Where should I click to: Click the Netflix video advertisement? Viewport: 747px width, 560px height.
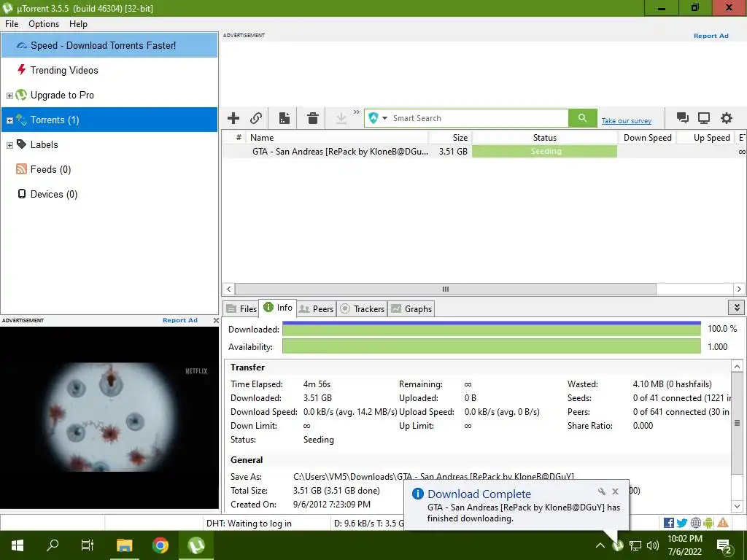(x=109, y=418)
